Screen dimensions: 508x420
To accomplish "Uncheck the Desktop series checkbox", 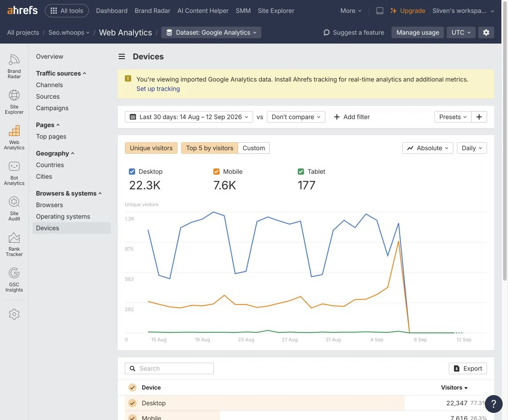I will coord(132,172).
